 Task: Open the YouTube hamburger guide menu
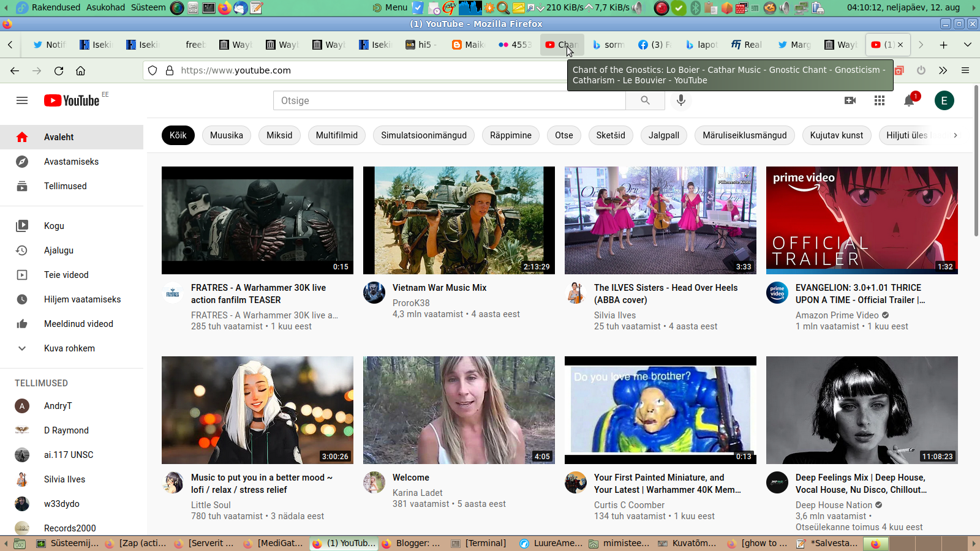click(22, 100)
